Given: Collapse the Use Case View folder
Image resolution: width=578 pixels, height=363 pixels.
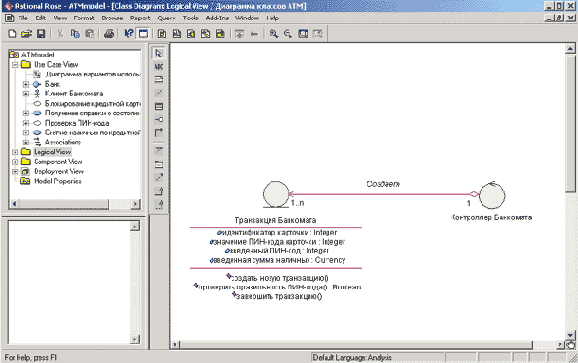Looking at the screenshot, I should [15, 65].
